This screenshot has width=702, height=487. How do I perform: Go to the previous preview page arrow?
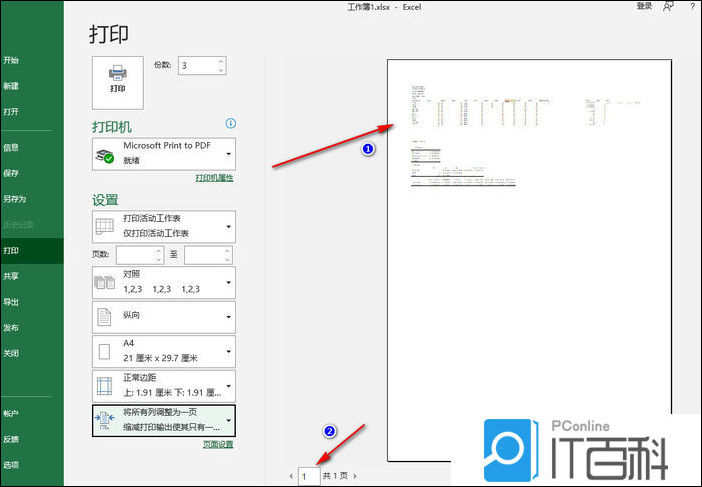pyautogui.click(x=291, y=476)
